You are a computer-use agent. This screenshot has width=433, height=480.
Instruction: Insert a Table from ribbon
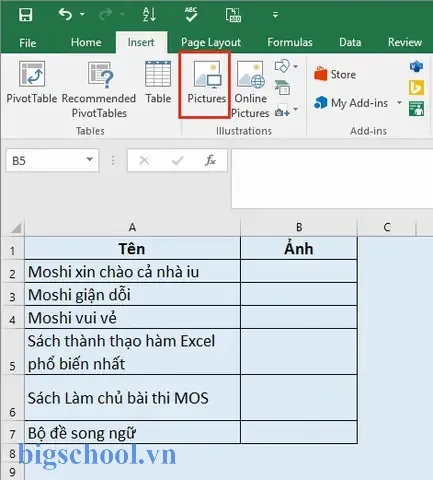point(158,82)
